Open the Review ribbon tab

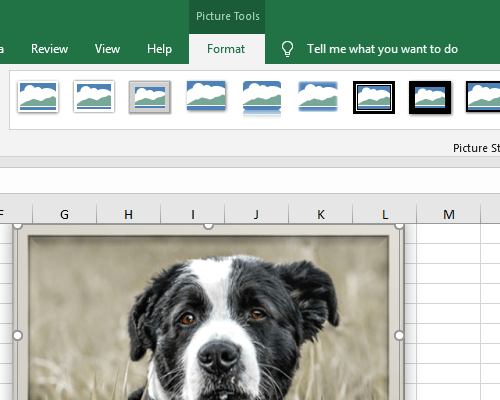click(x=49, y=49)
